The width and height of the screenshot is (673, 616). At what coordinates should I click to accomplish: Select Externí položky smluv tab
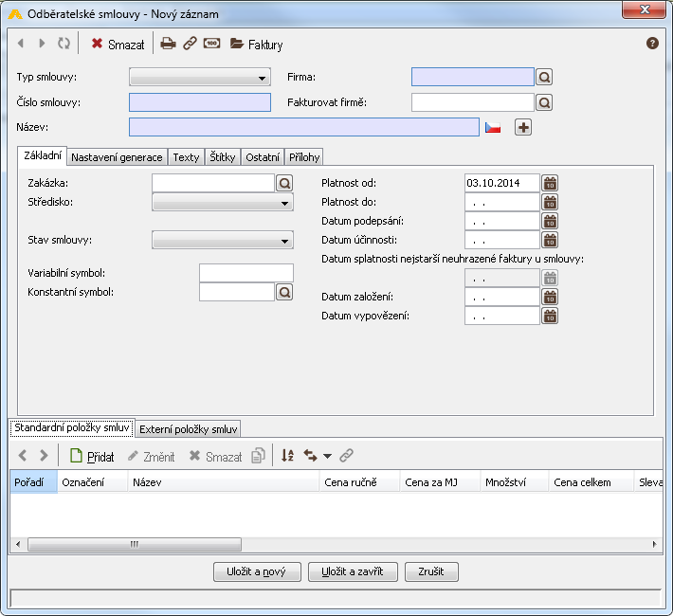pyautogui.click(x=188, y=429)
